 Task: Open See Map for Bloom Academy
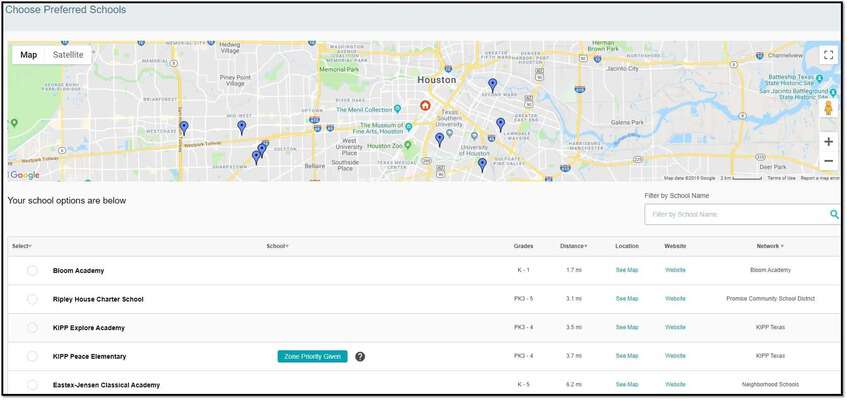627,270
